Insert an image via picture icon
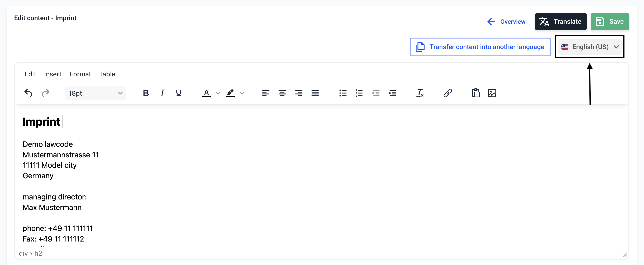This screenshot has height=265, width=644. 492,93
